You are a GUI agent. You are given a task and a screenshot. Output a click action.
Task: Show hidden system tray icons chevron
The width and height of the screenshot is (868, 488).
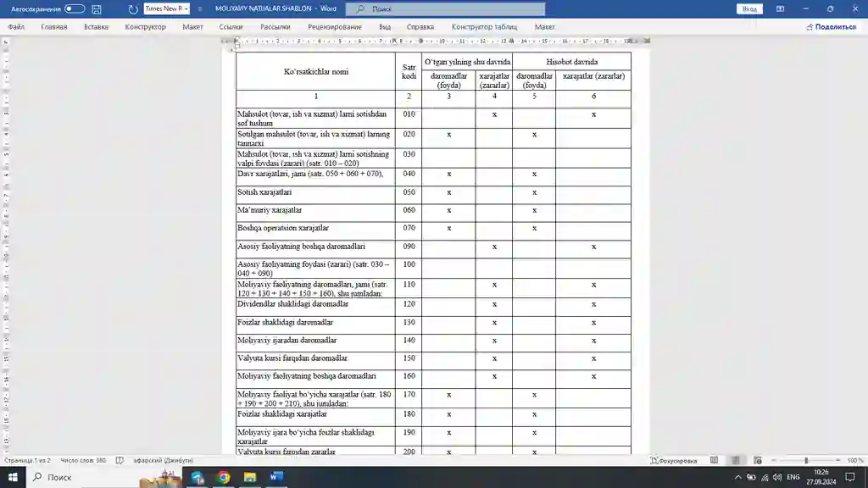pos(738,477)
